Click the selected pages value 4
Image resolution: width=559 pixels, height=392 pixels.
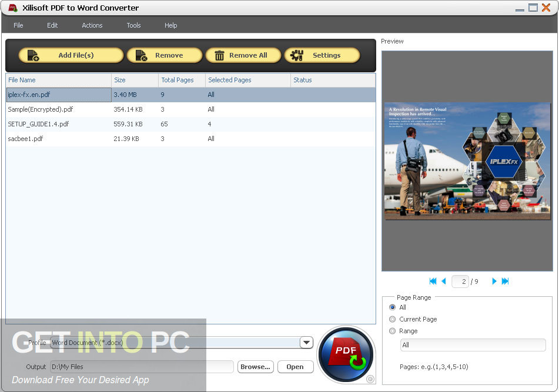pos(209,124)
